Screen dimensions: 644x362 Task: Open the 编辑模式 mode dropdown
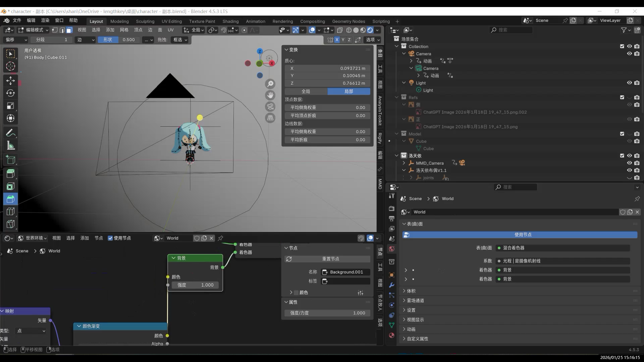pyautogui.click(x=33, y=30)
